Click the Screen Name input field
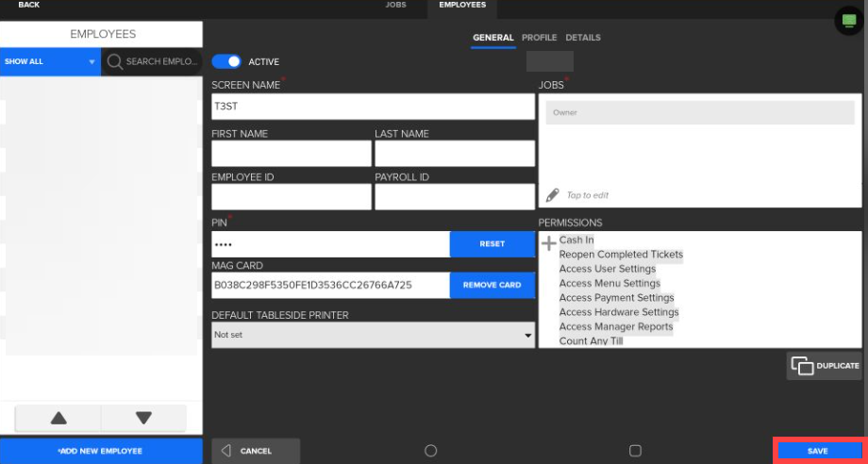868x464 pixels. click(373, 107)
